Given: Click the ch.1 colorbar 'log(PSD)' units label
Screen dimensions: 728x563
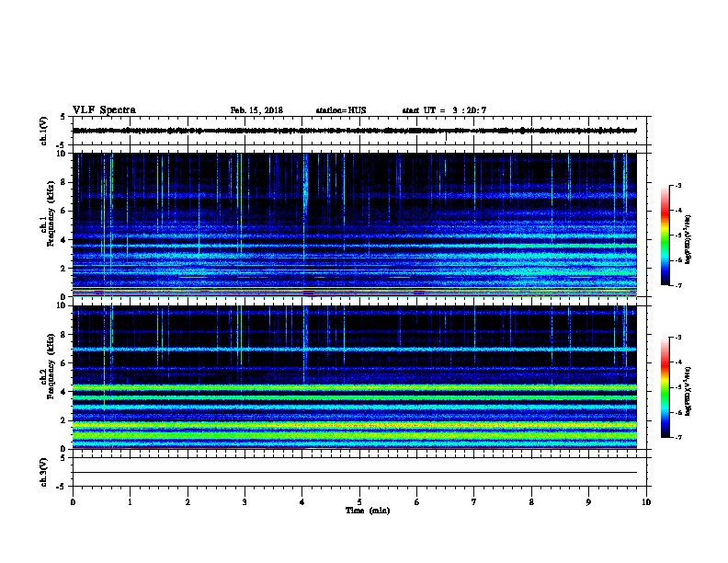Looking at the screenshot, I should coord(688,240).
